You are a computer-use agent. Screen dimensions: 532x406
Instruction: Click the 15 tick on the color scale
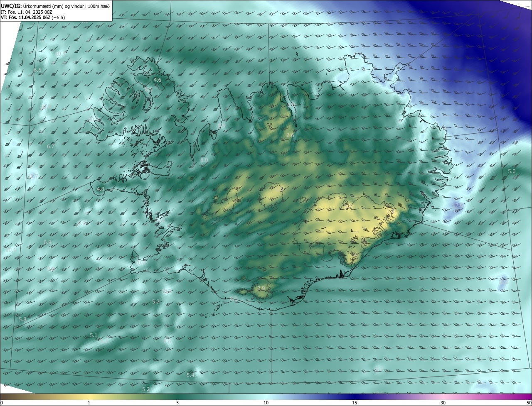click(355, 403)
